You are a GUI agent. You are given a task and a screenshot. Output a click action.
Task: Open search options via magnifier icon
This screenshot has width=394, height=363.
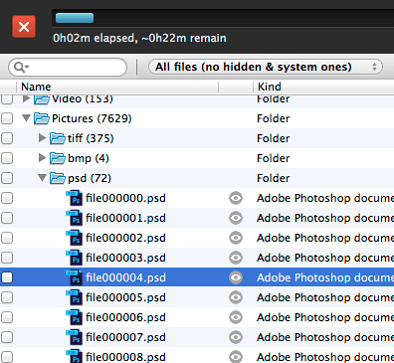click(x=21, y=67)
